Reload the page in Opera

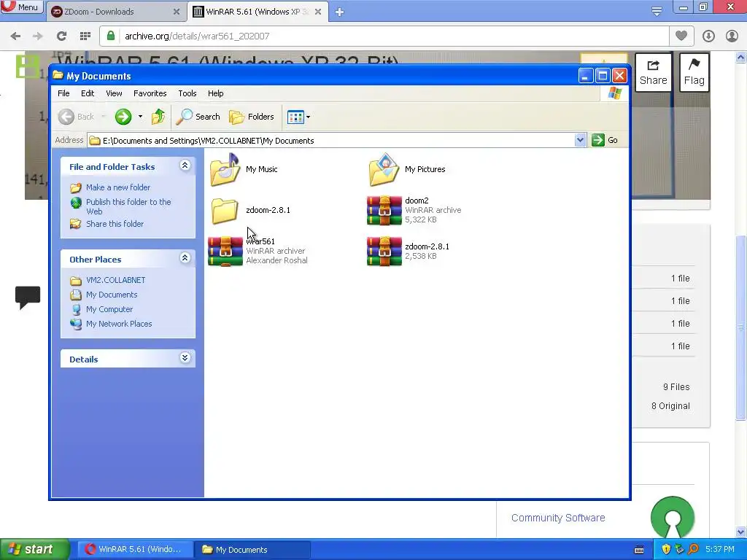tap(61, 36)
